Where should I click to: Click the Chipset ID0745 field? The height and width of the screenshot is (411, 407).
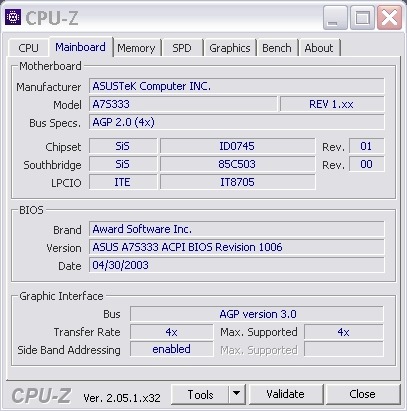(237, 146)
